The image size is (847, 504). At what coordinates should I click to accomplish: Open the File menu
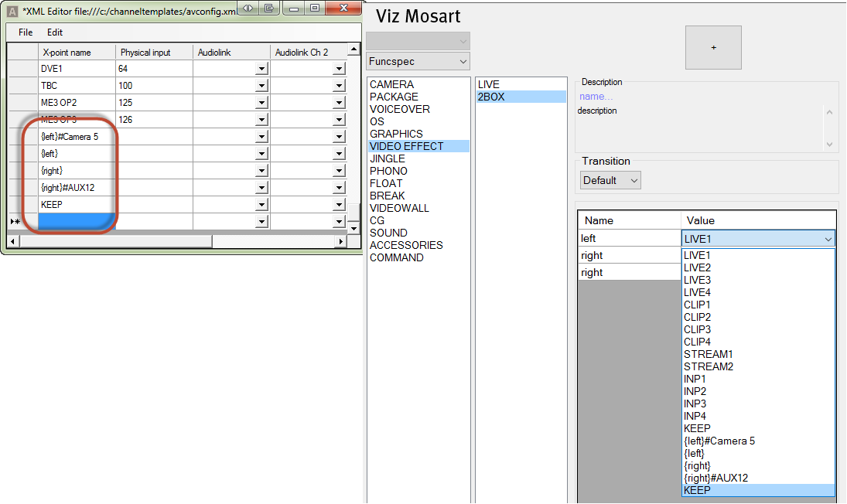tap(26, 32)
